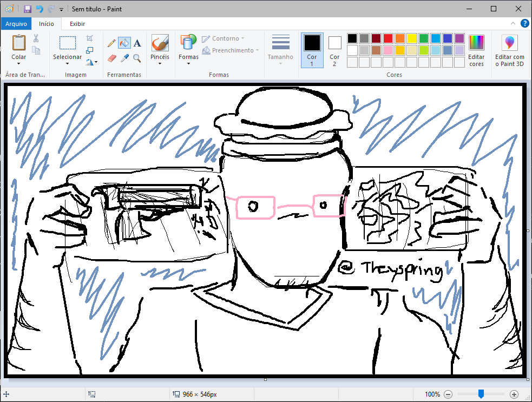Image resolution: width=532 pixels, height=402 pixels.
Task: Click the Crop icon
Action: click(90, 38)
